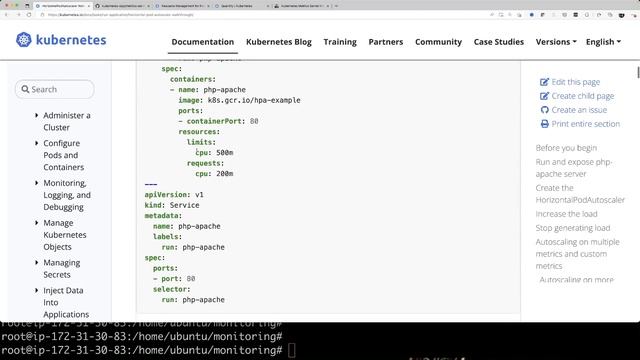This screenshot has width=640, height=360.
Task: Click the Kubernetes wheel logo
Action: pos(24,40)
